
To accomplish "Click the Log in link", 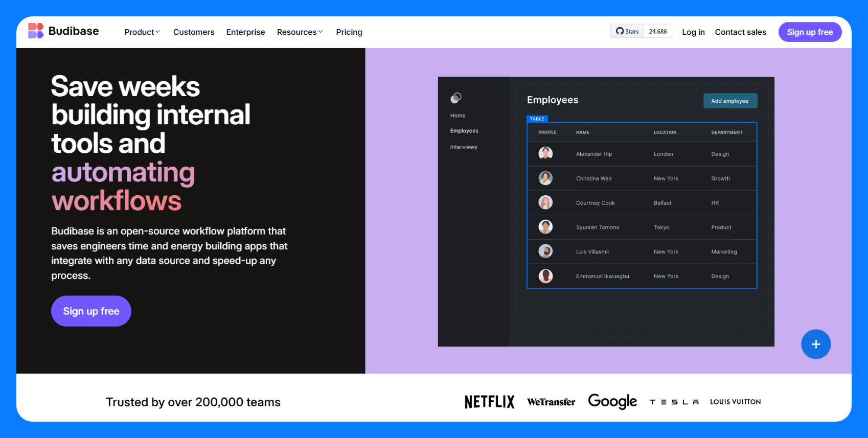I will point(693,32).
